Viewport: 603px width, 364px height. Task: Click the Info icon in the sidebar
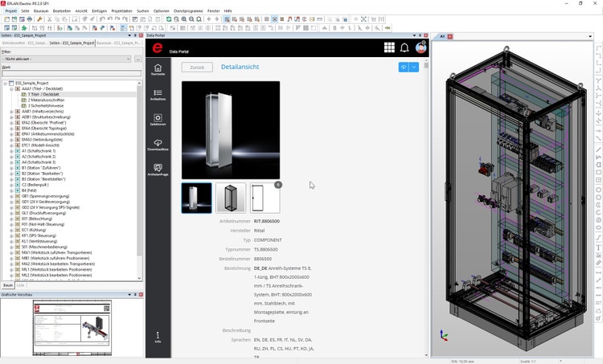[x=158, y=337]
